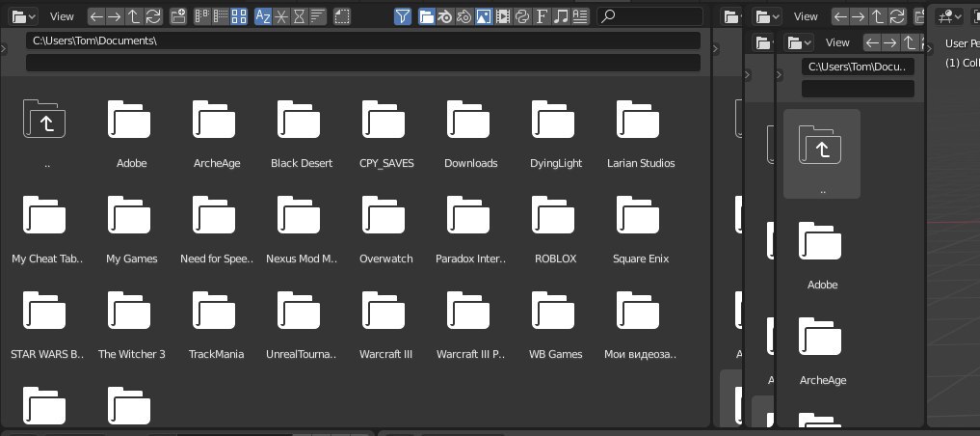The width and height of the screenshot is (980, 436).
Task: Select the ArcheAge folder in the narrow browser
Action: pos(822,350)
